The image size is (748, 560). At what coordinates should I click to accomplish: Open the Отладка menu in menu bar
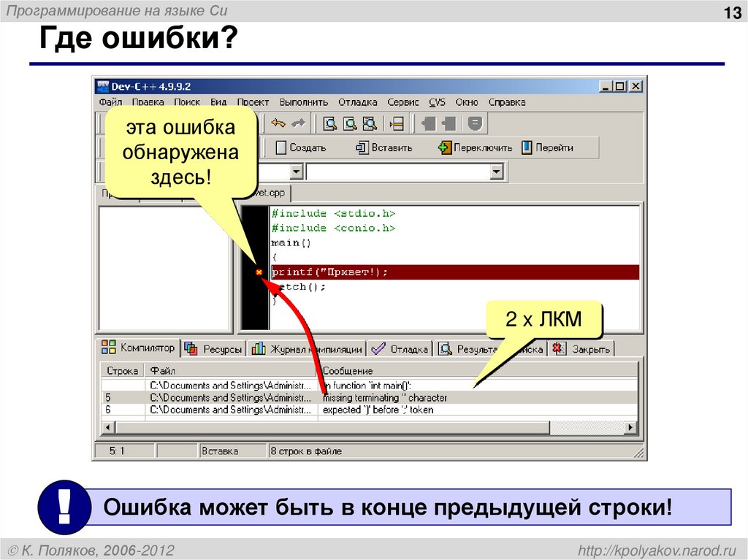tap(358, 102)
